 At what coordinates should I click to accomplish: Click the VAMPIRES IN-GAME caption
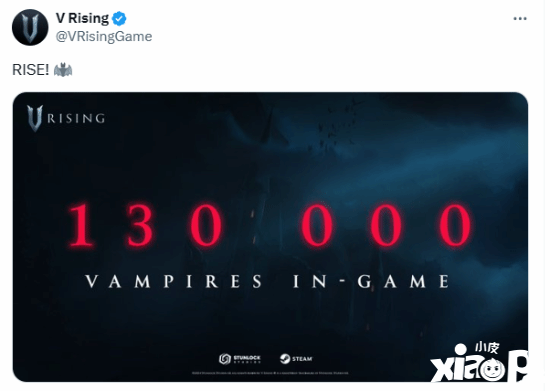point(267,281)
